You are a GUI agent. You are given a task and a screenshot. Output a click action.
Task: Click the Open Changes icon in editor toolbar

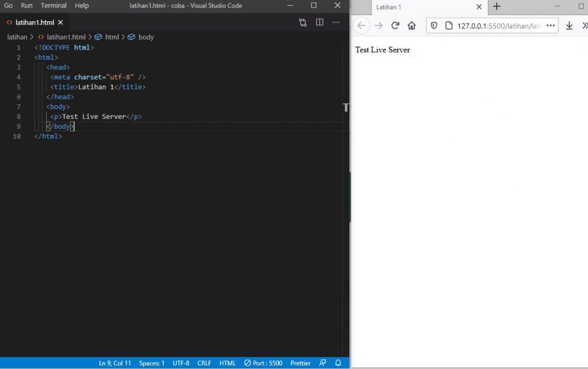pyautogui.click(x=303, y=22)
